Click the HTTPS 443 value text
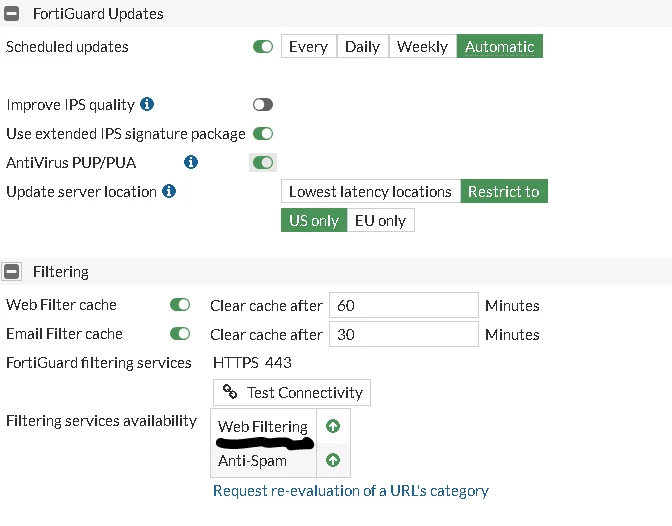Screen dimensions: 672x526 (252, 363)
